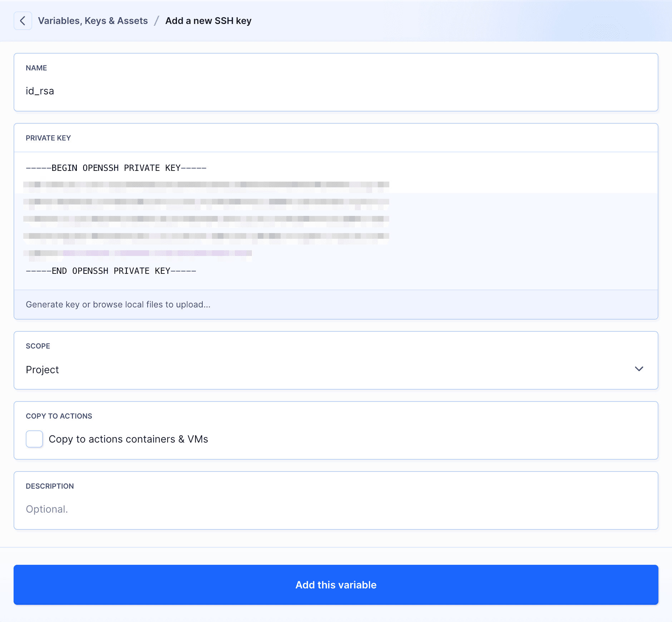Click the BEGIN OPENSSH PRIVATE KEY line

coord(116,168)
